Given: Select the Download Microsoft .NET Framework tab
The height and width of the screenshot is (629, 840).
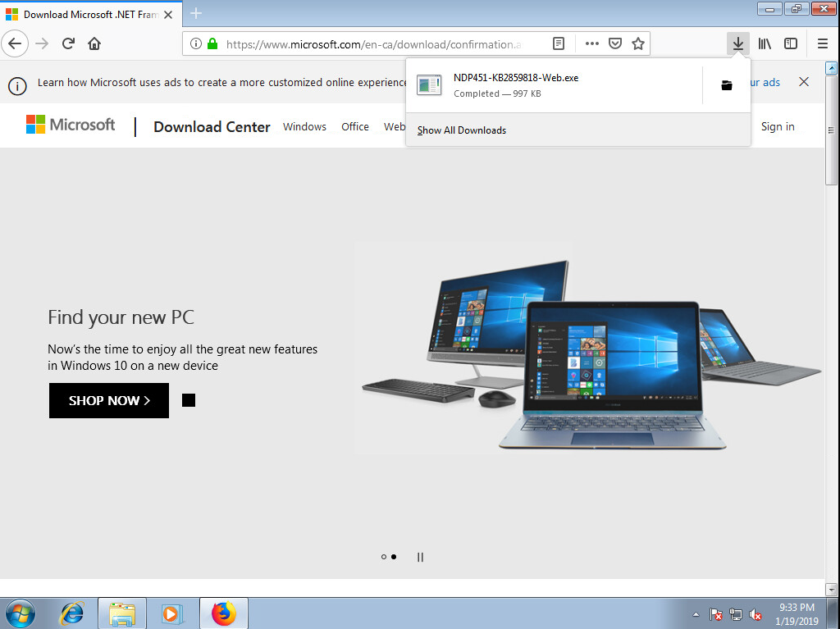Looking at the screenshot, I should click(x=91, y=15).
